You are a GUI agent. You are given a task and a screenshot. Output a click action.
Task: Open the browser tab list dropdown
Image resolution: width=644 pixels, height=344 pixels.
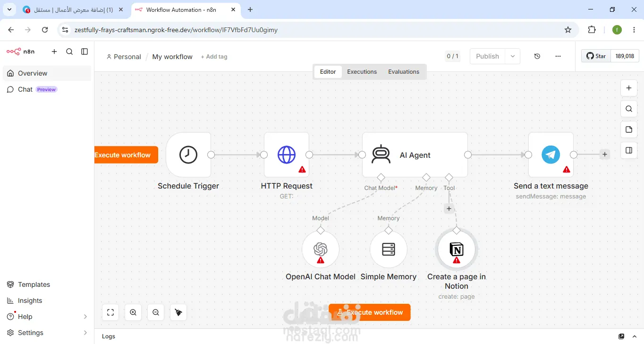point(9,9)
